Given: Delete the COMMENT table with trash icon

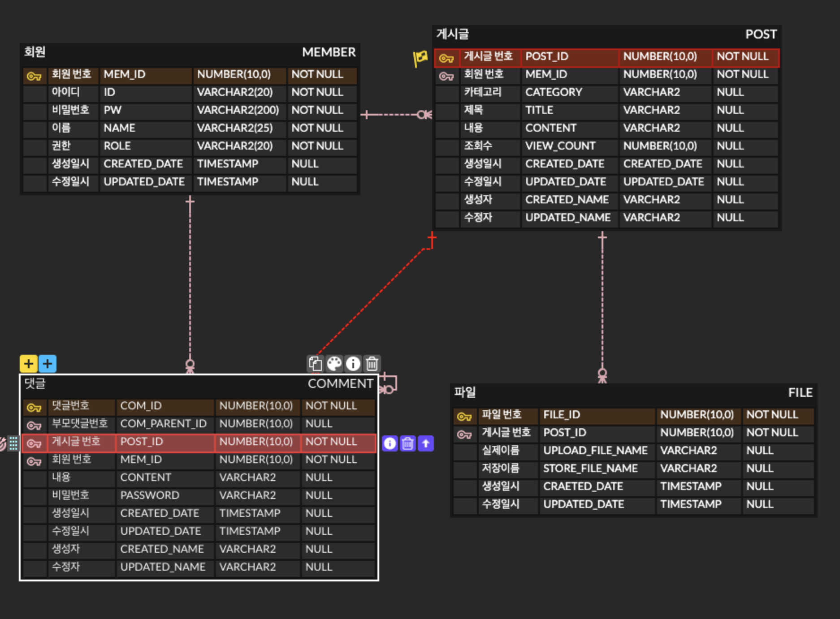Looking at the screenshot, I should [372, 364].
